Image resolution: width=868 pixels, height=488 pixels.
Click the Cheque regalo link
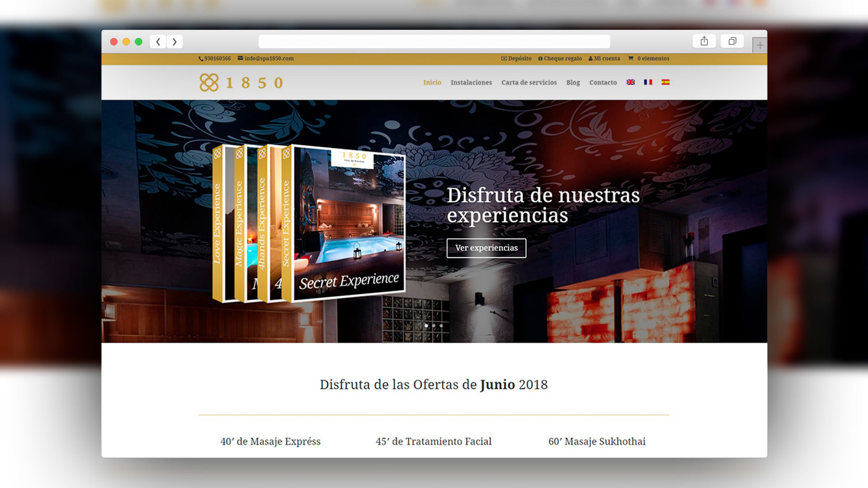[560, 59]
